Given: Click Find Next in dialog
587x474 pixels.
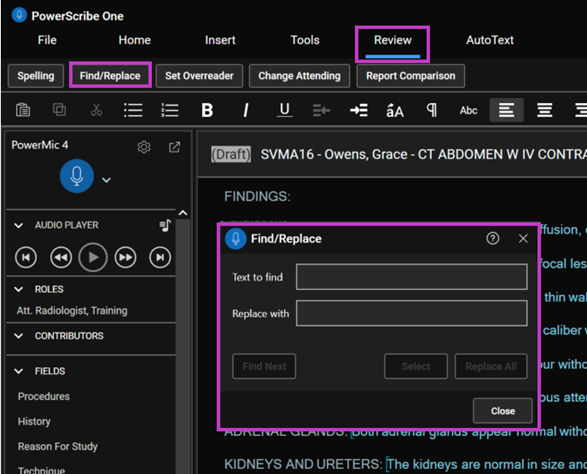Looking at the screenshot, I should click(264, 366).
